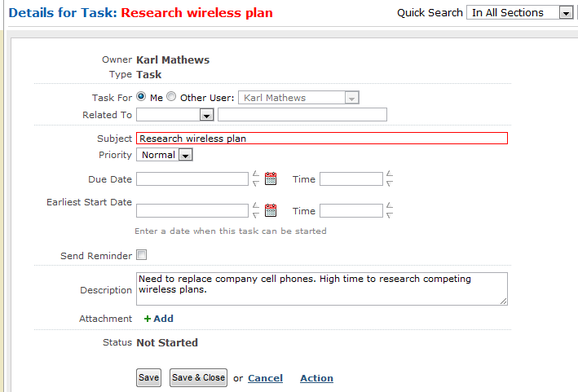Screen dimensions: 578x392
Task: Open the Action link menu
Action: click(x=316, y=378)
